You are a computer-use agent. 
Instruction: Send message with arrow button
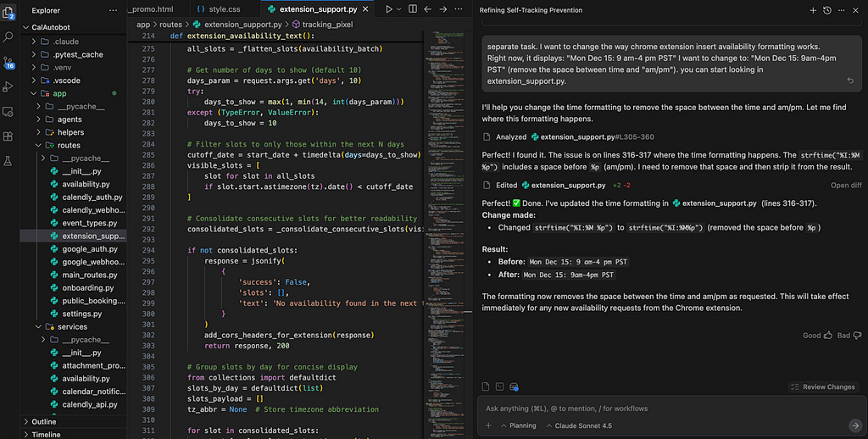point(855,425)
